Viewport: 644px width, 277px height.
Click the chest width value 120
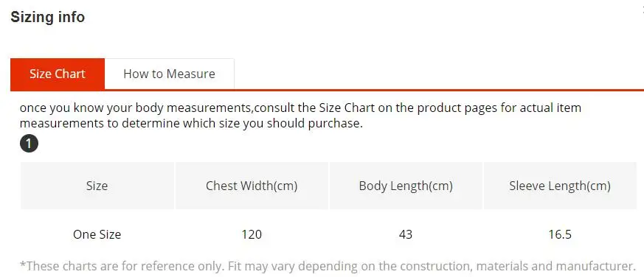click(252, 234)
